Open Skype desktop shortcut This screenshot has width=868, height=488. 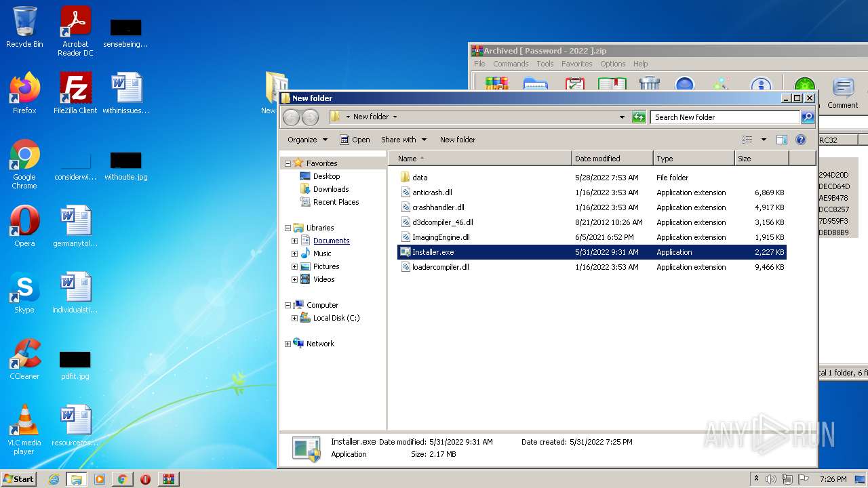click(24, 293)
